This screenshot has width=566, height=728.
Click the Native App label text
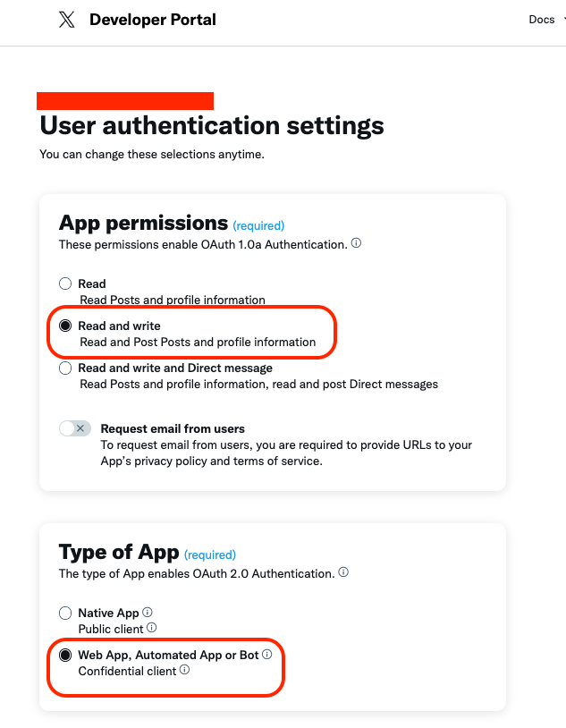point(109,613)
